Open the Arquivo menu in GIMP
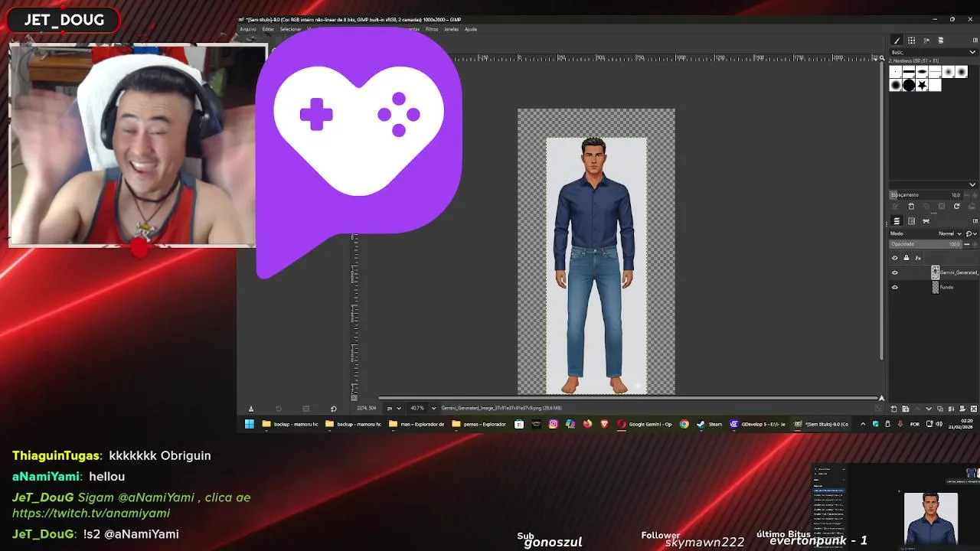The image size is (980, 551). pos(248,29)
